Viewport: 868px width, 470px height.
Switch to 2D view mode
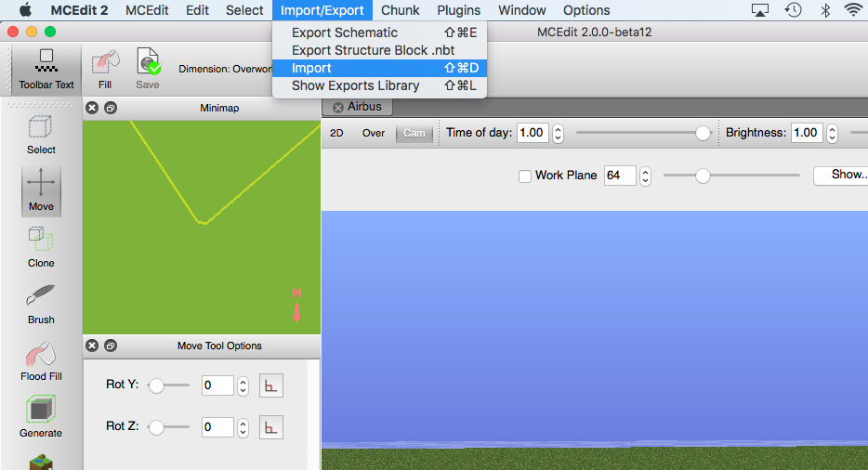pyautogui.click(x=336, y=134)
